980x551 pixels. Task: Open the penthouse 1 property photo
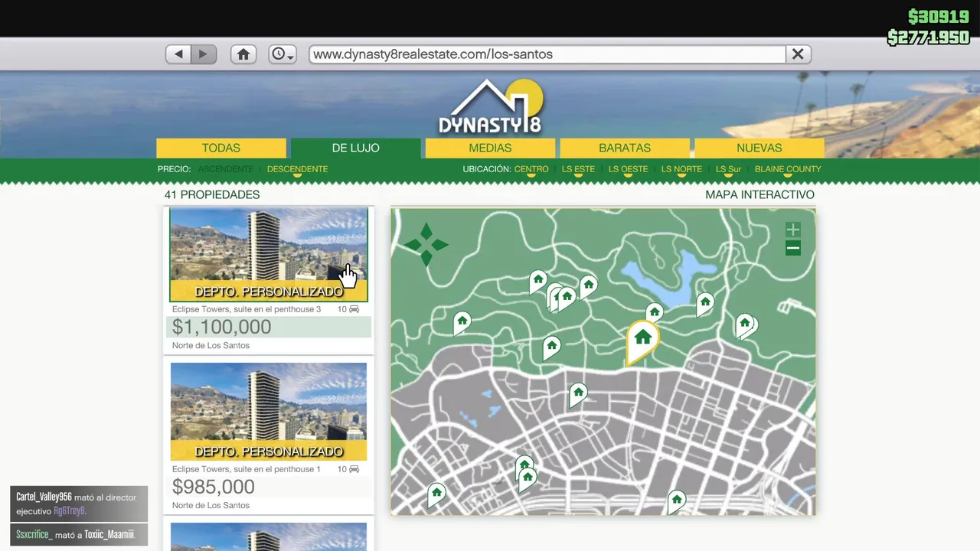[269, 411]
